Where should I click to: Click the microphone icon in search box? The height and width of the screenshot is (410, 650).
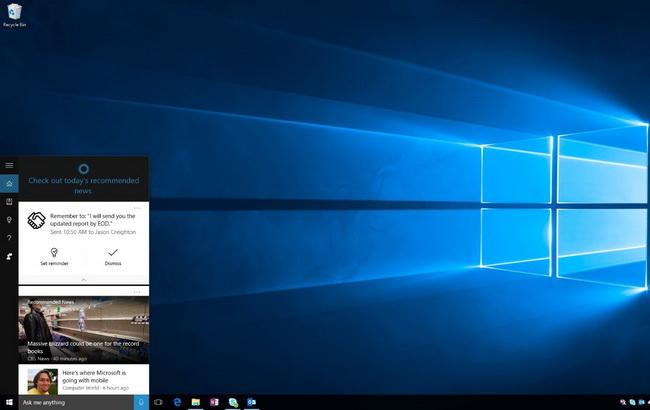coord(140,402)
